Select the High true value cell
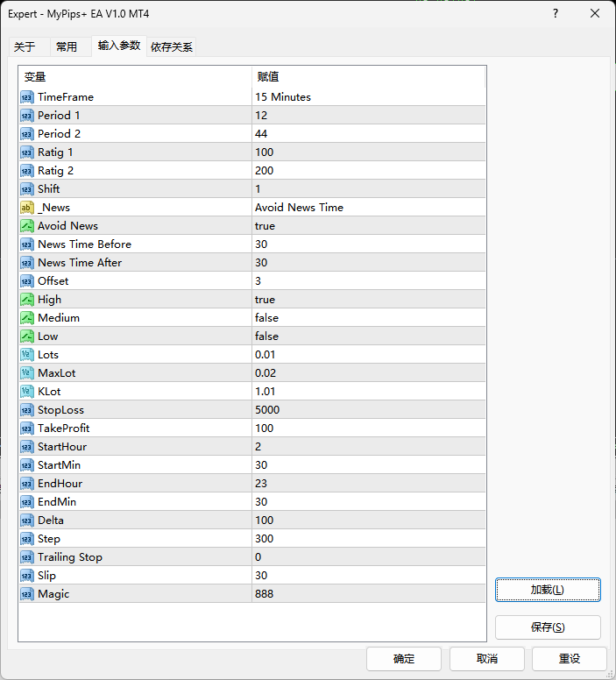Viewport: 616px width, 680px height. point(368,300)
